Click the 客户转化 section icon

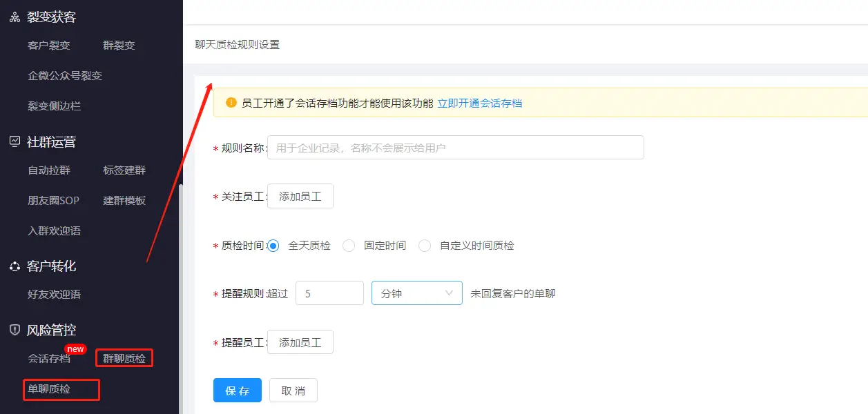pyautogui.click(x=15, y=266)
